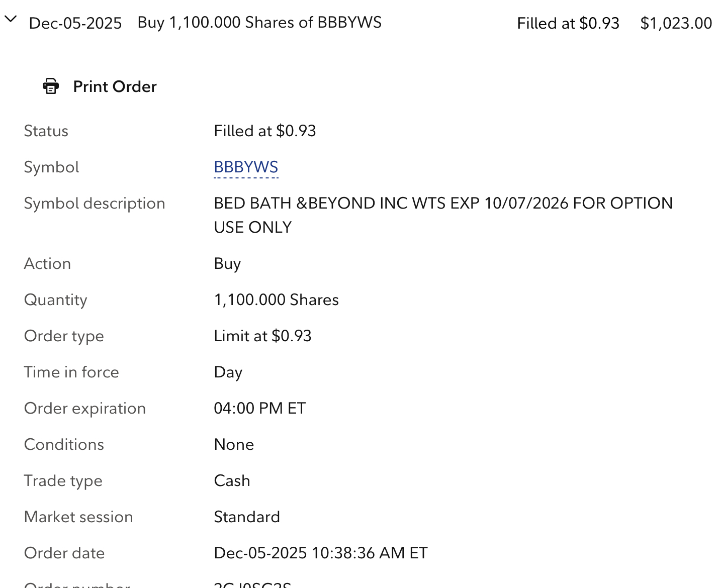Click the Quantity value 1,100.000 Shares
The width and height of the screenshot is (717, 588).
(276, 300)
